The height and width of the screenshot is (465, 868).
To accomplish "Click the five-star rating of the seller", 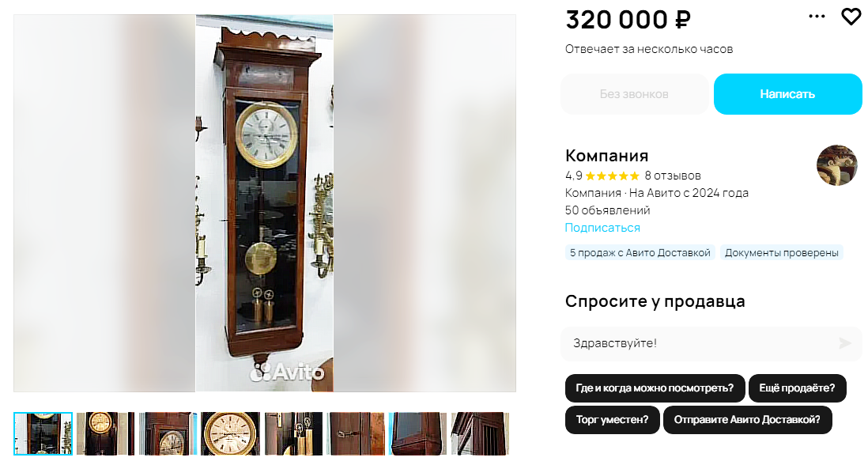I will tap(612, 176).
